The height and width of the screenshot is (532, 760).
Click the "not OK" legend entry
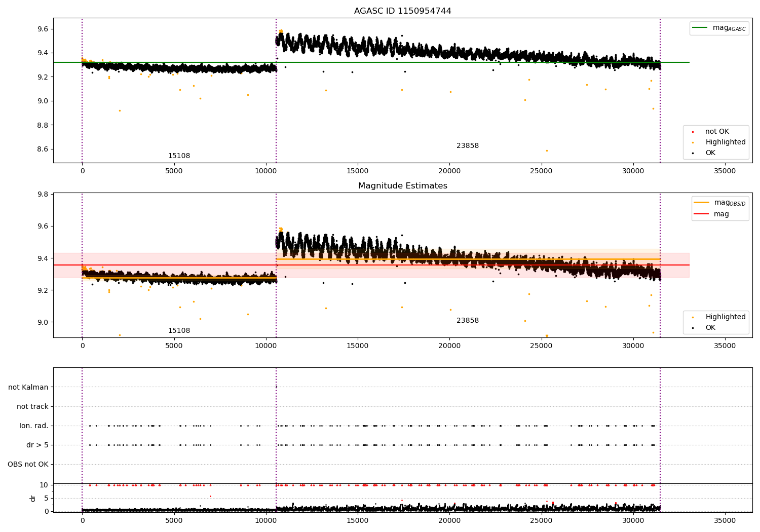point(717,132)
